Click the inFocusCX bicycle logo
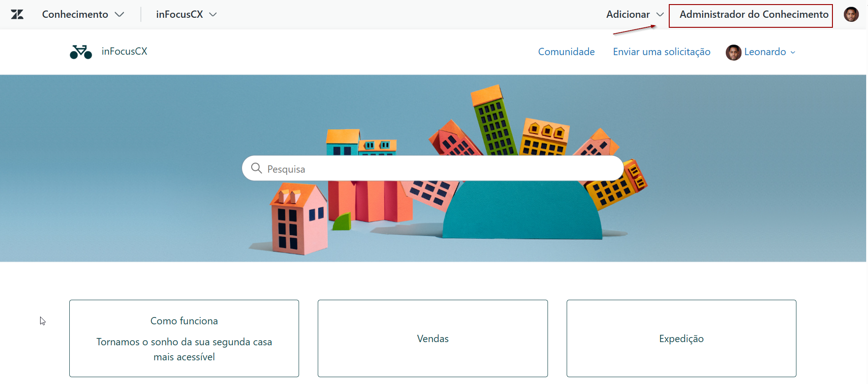 click(81, 52)
